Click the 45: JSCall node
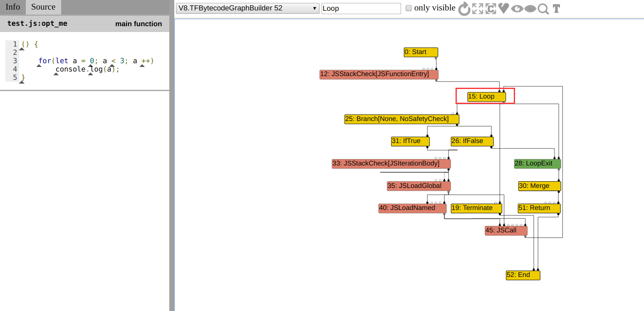This screenshot has width=644, height=311. (x=506, y=230)
